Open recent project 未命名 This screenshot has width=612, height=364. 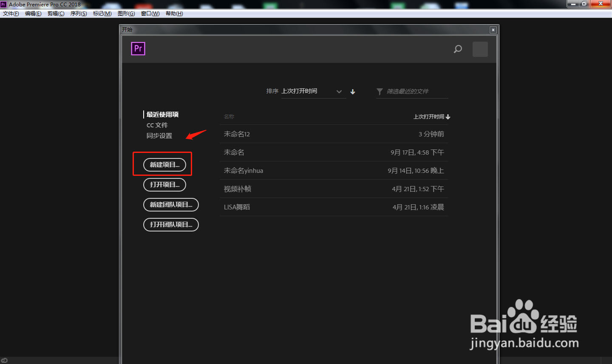click(334, 152)
